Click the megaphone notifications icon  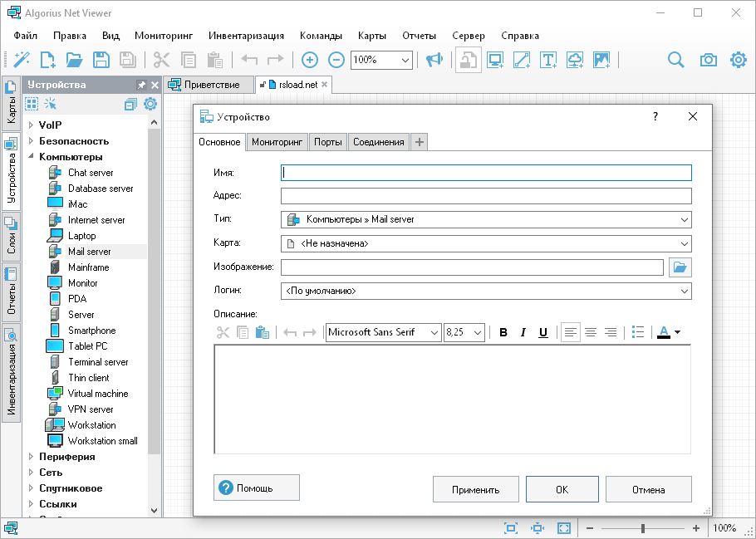coord(434,60)
